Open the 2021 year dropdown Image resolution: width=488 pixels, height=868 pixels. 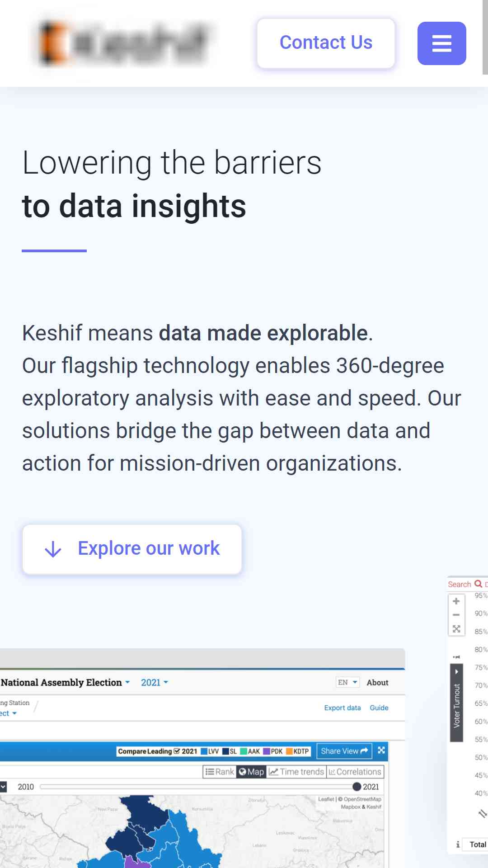click(155, 683)
